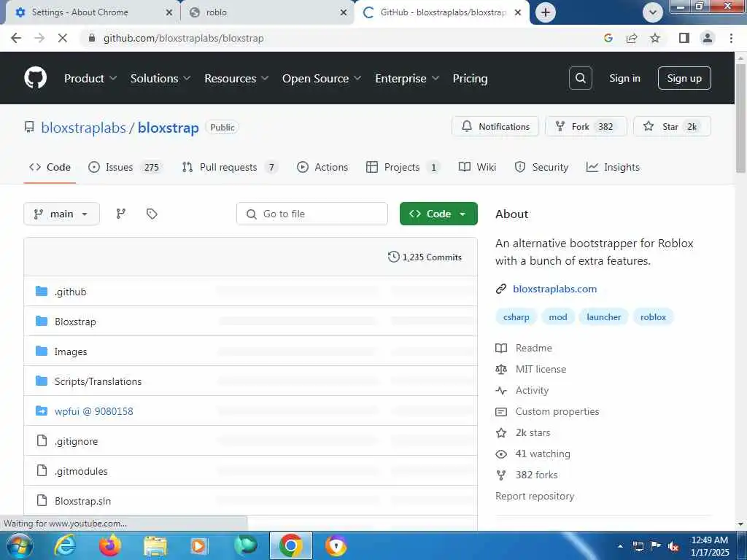Expand the Resources menu
Screen dimensions: 747x560
click(x=236, y=78)
